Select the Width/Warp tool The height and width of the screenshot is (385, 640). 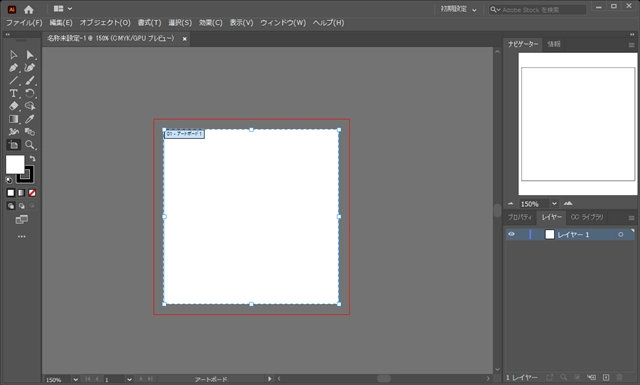pos(13,132)
